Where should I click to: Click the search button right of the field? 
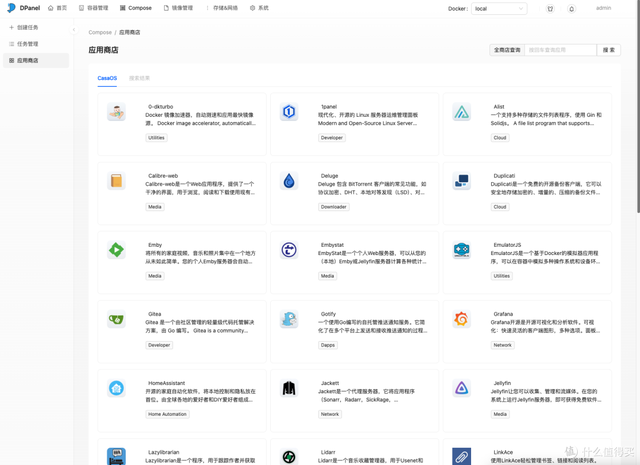click(x=609, y=50)
